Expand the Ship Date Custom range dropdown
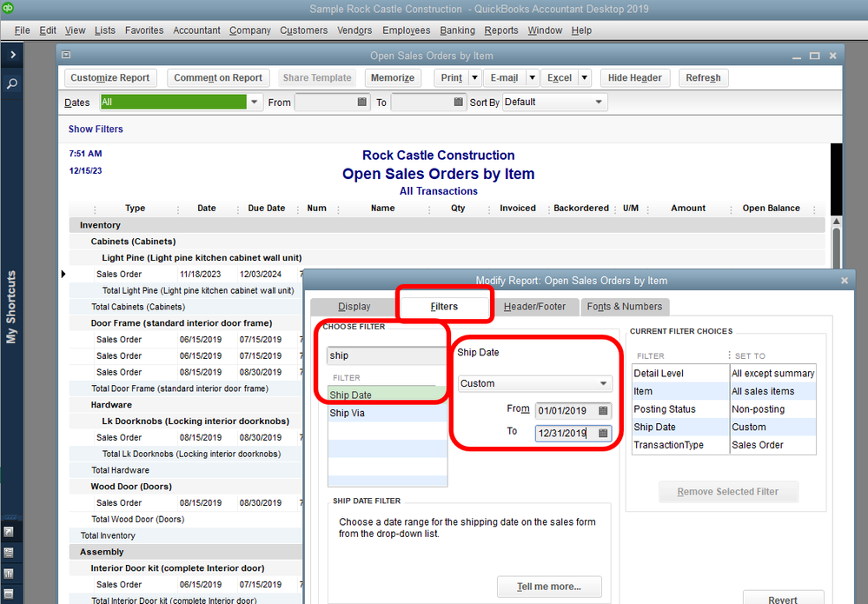 click(603, 383)
